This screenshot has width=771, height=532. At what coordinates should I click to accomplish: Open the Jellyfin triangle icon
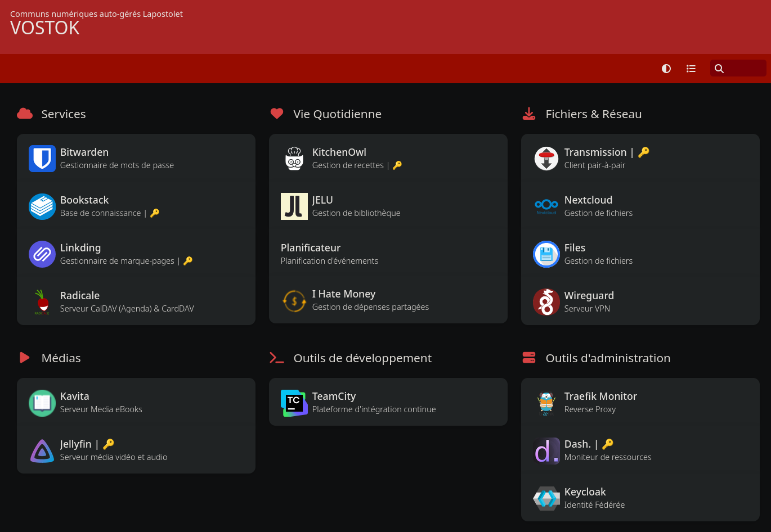tap(42, 450)
